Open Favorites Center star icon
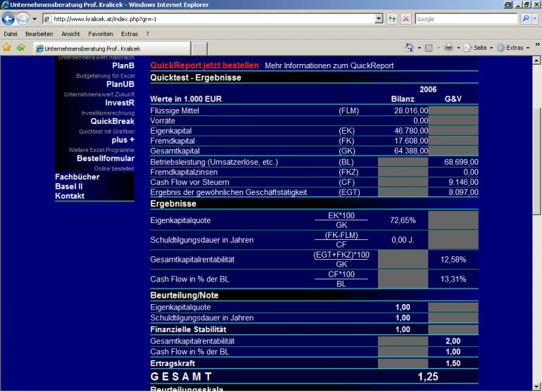This screenshot has height=392, width=542. 8,48
